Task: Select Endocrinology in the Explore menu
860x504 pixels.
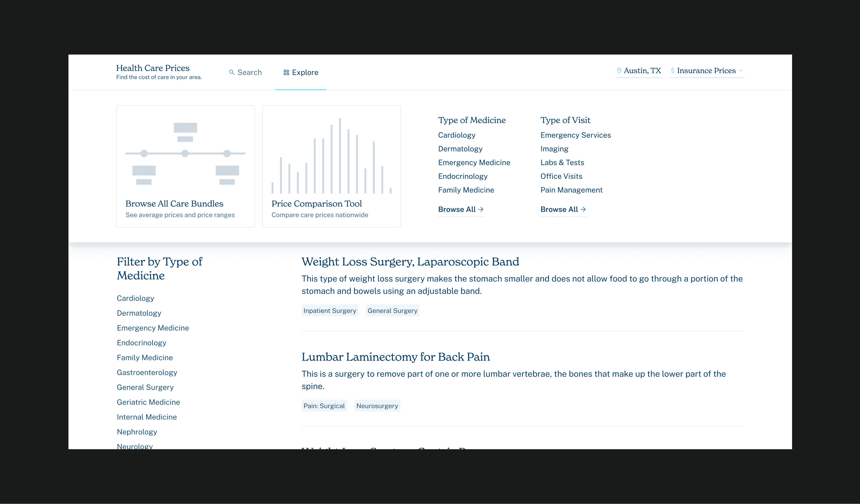Action: pyautogui.click(x=462, y=176)
